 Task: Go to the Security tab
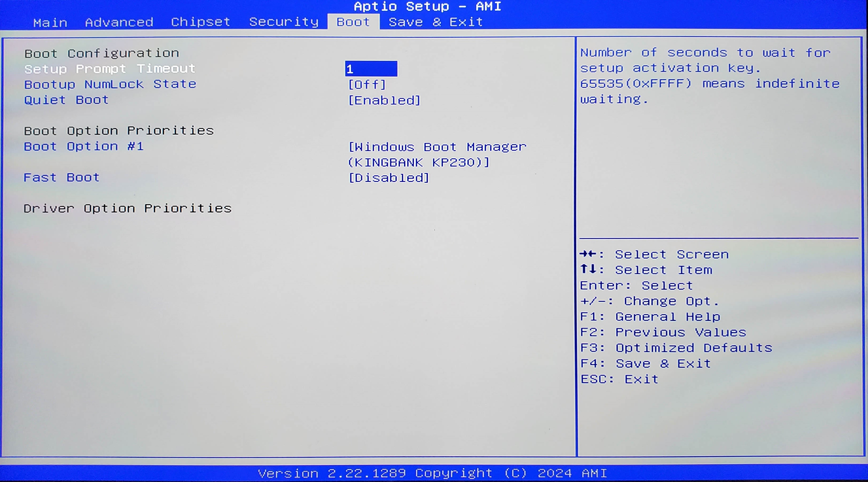(284, 22)
